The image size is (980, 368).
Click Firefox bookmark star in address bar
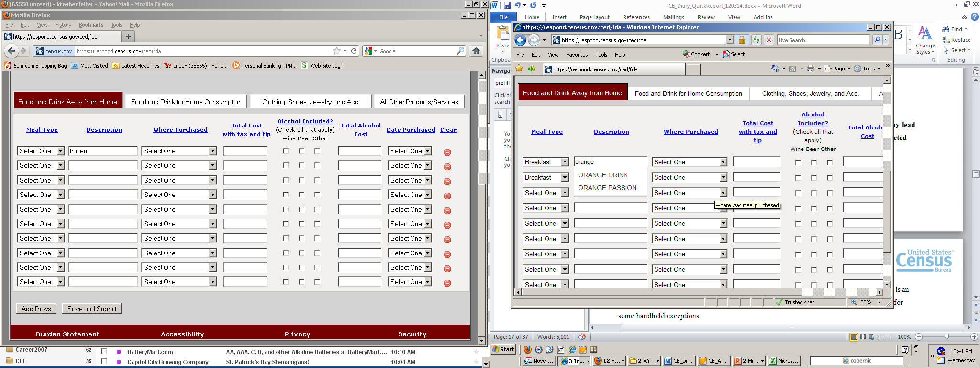[337, 51]
